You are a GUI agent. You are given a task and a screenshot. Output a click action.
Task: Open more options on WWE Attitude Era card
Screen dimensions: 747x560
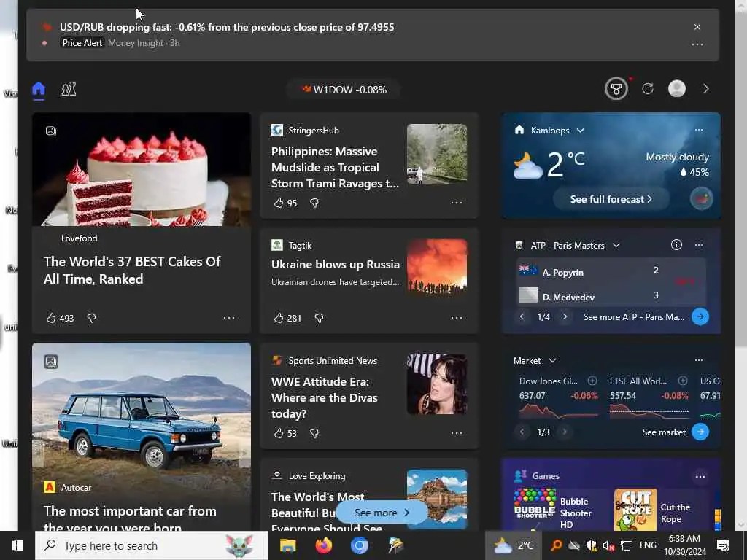point(457,433)
